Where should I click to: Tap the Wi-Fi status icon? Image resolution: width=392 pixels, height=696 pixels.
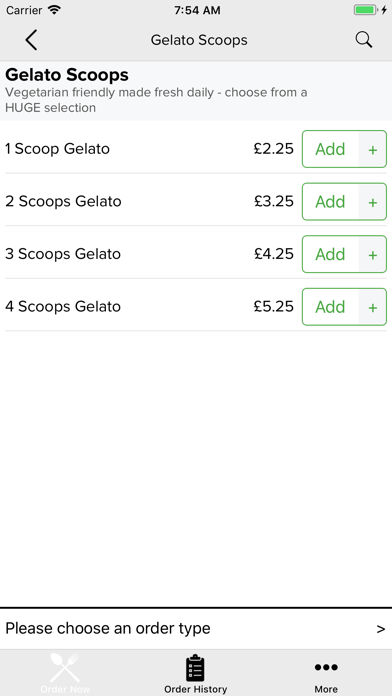click(x=54, y=10)
